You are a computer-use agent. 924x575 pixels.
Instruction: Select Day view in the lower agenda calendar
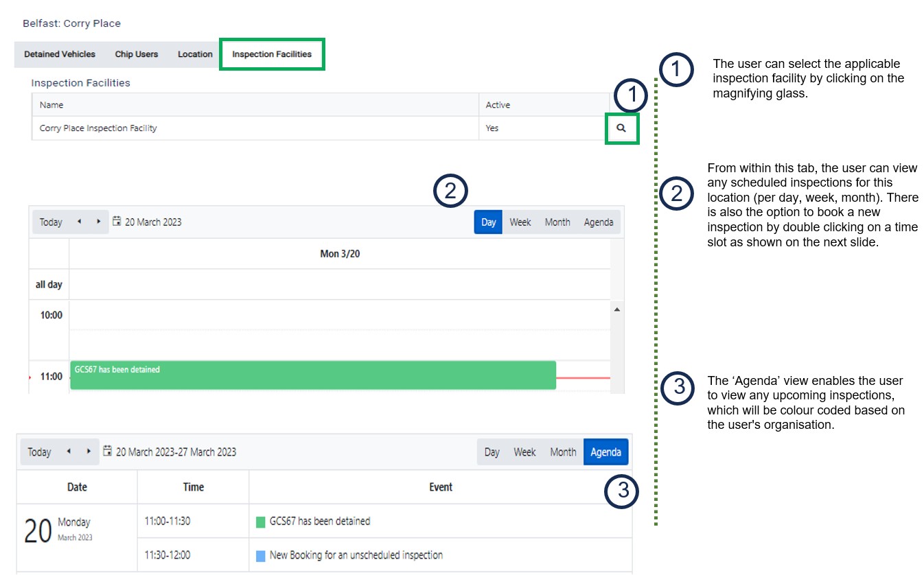(492, 452)
